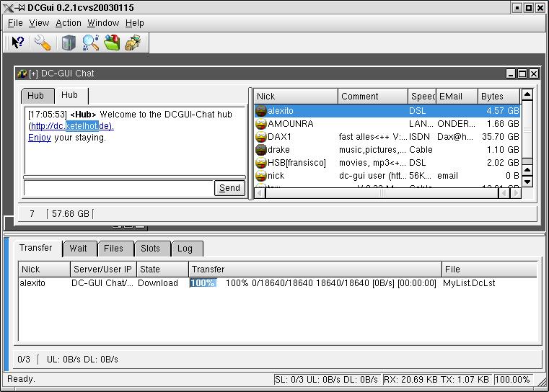Click the Download state cell
The width and height of the screenshot is (549, 392).
click(158, 283)
